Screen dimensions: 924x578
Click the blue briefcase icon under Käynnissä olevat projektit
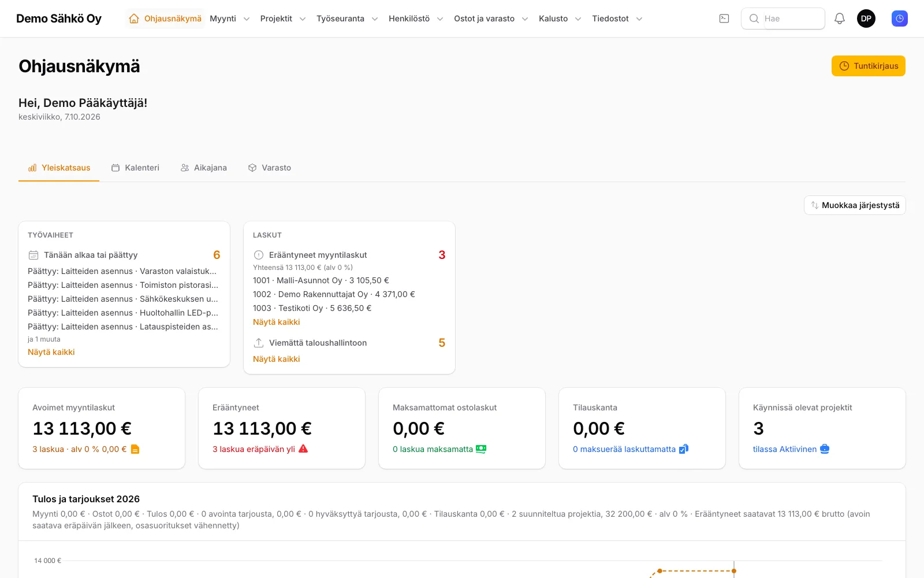(825, 449)
